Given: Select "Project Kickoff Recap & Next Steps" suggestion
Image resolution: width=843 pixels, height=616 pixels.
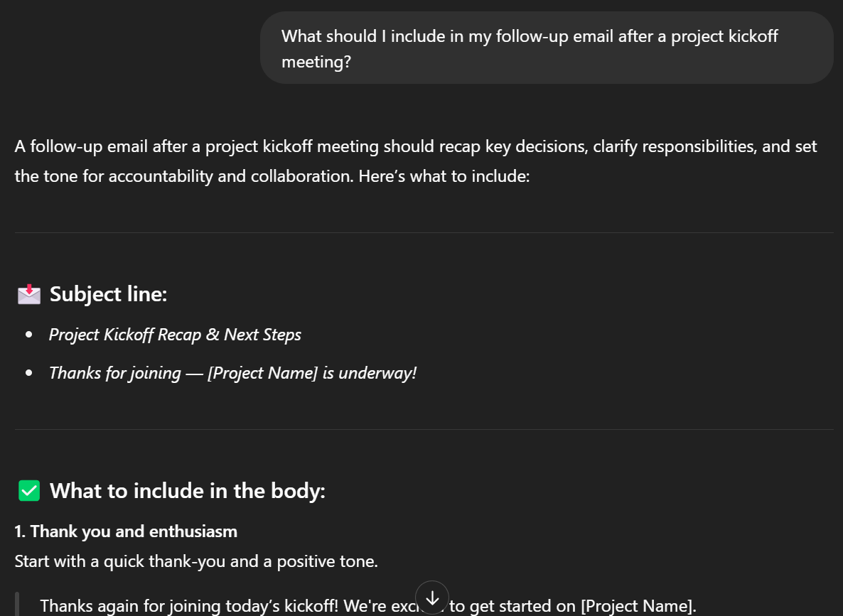Looking at the screenshot, I should tap(175, 335).
